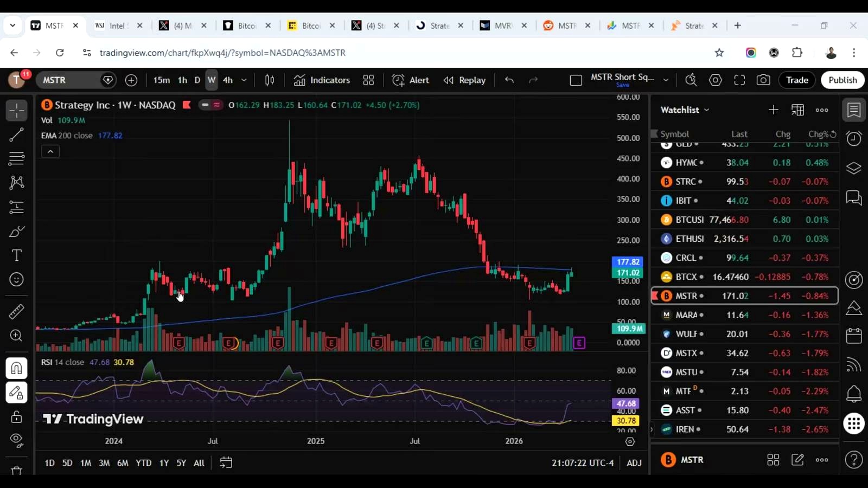Take a chart snapshot with camera icon
The height and width of the screenshot is (488, 868).
[x=763, y=80]
